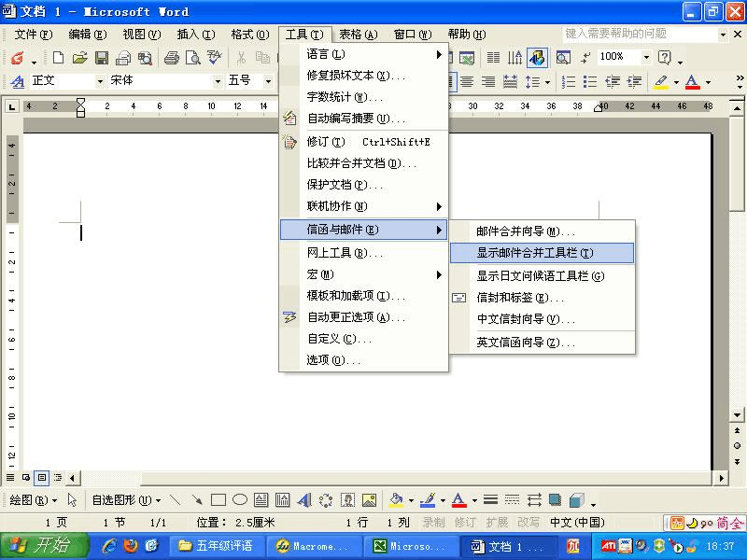Screen dimensions: 747x560
Task: Toggle 修订(T) track changes menu item
Action: coord(364,142)
